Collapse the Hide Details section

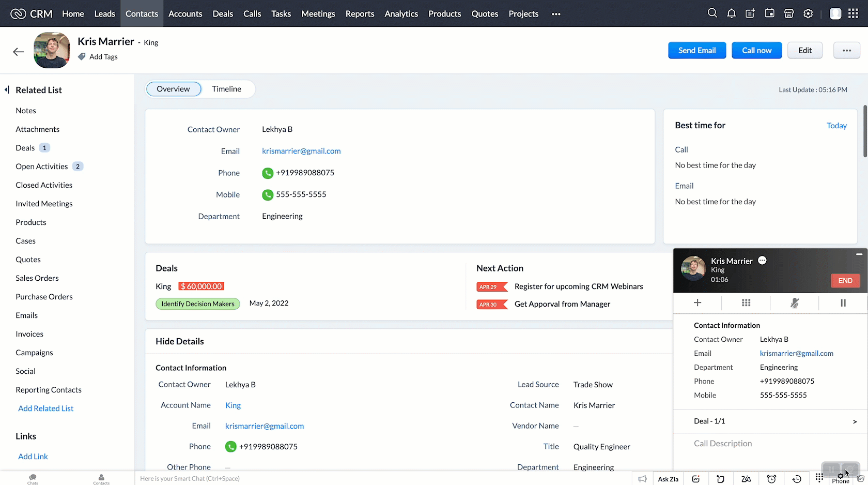180,341
